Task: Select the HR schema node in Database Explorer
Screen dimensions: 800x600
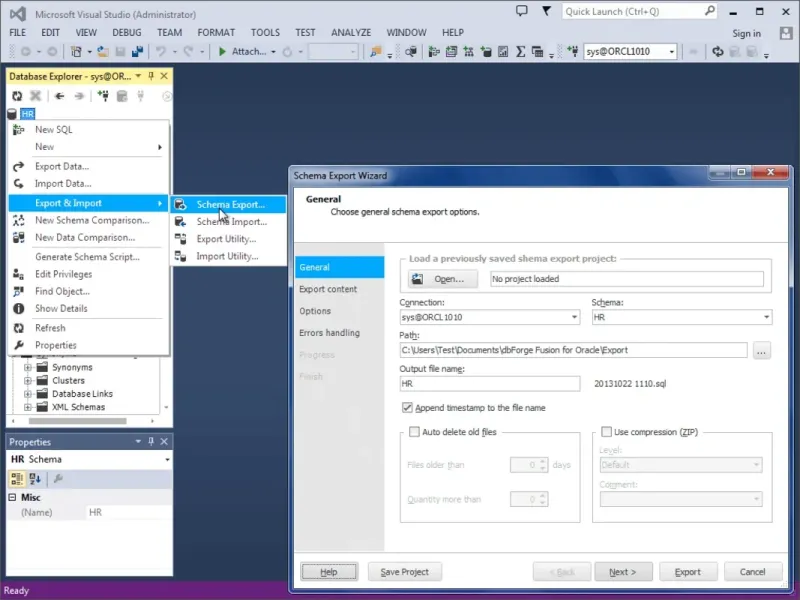Action: 28,114
